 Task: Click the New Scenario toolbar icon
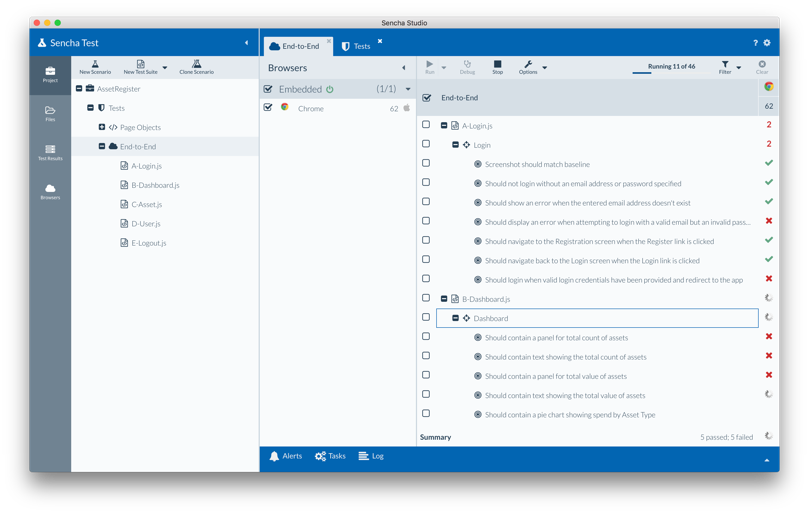click(x=95, y=64)
